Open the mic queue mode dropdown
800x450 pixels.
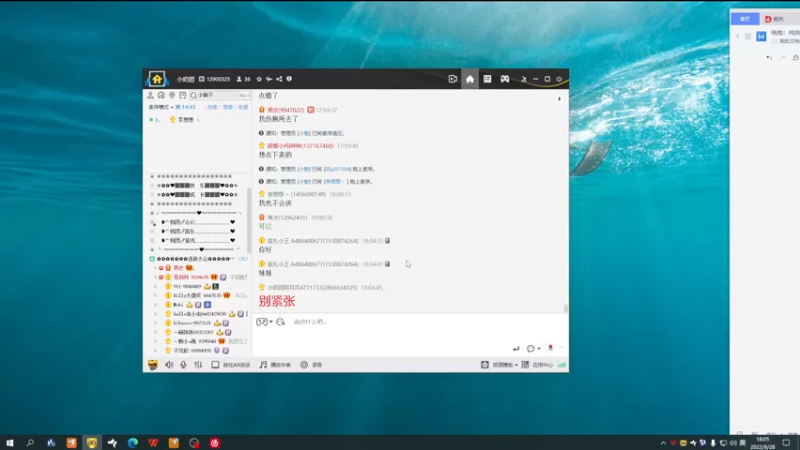click(x=161, y=107)
